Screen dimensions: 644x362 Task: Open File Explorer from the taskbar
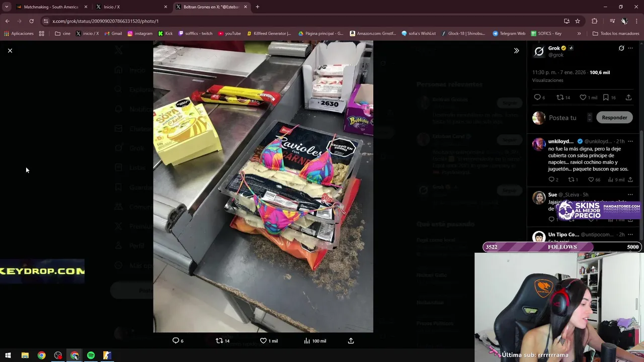coord(25,355)
